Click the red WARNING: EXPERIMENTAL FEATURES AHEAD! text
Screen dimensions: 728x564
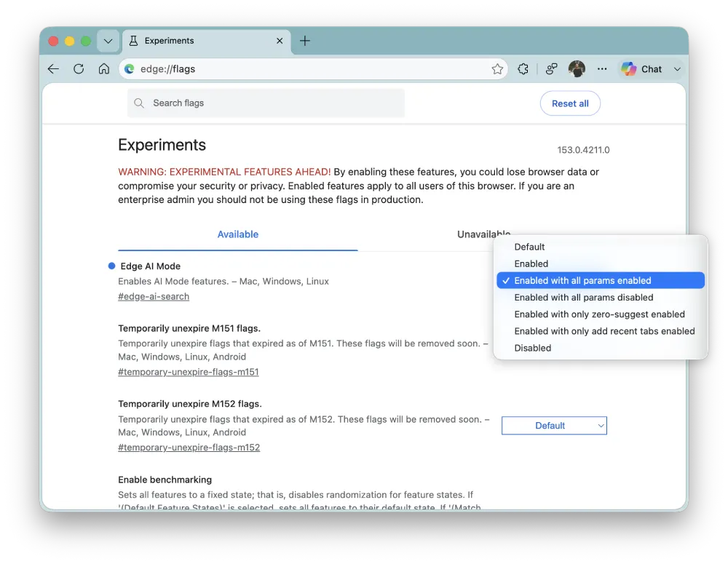(x=224, y=172)
